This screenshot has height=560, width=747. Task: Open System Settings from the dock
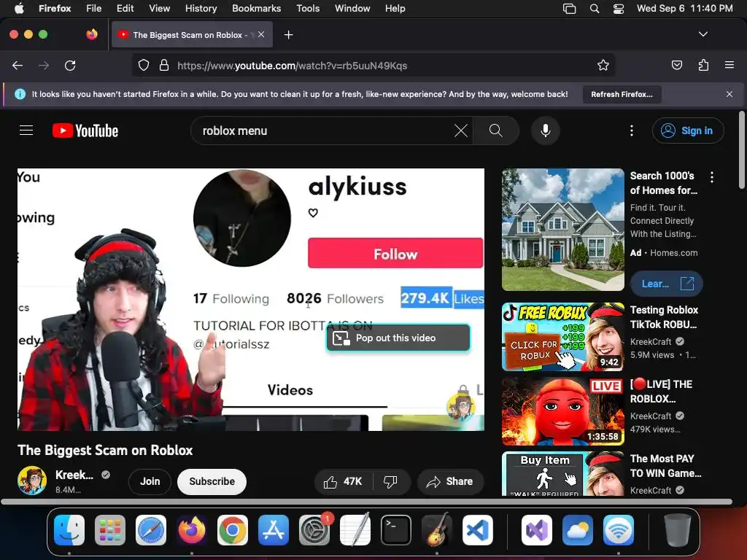[x=314, y=530]
